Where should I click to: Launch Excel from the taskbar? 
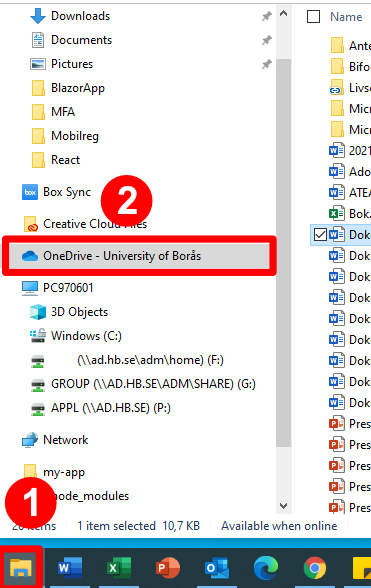point(119,568)
